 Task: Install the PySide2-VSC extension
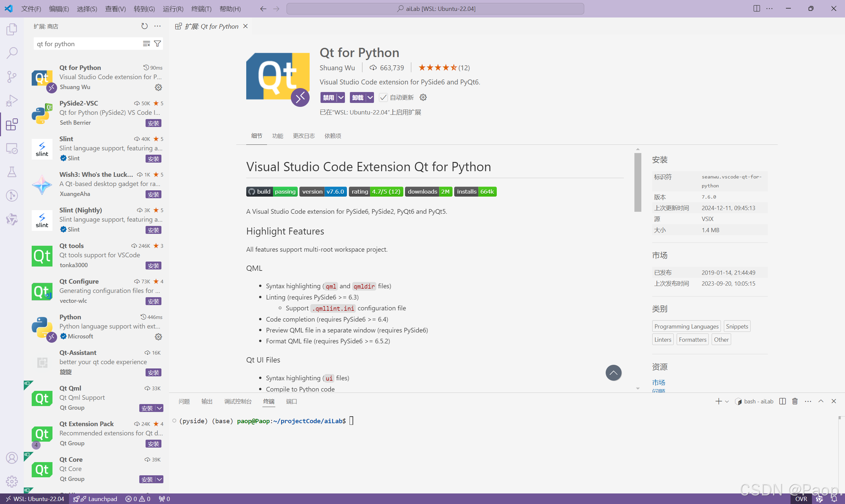click(153, 123)
